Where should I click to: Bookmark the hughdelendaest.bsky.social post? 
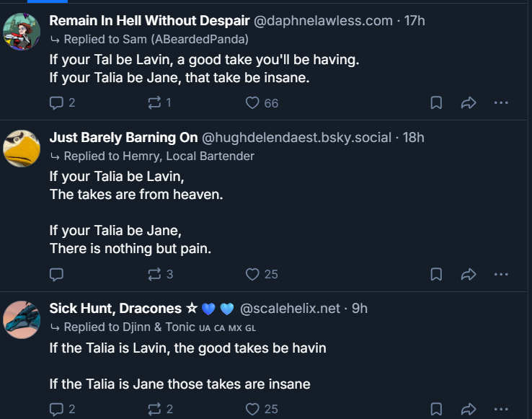click(x=436, y=274)
